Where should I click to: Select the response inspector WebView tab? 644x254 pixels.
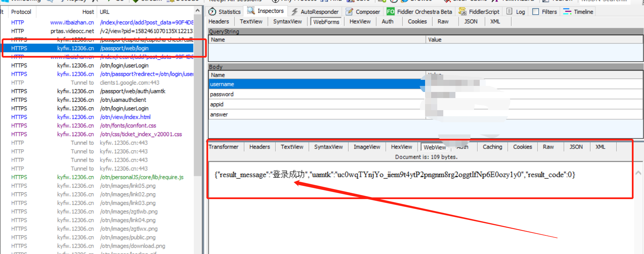(x=435, y=147)
